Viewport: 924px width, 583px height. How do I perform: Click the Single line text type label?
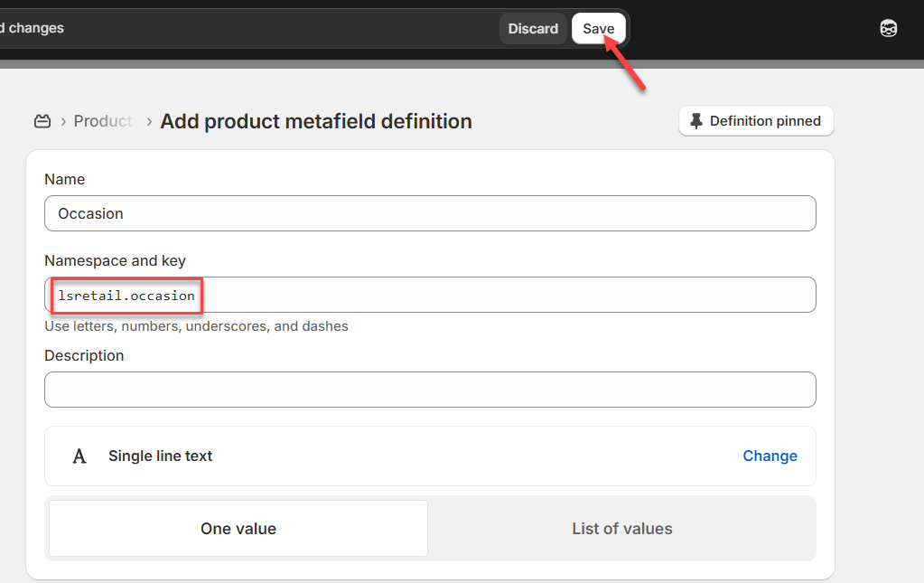point(161,456)
